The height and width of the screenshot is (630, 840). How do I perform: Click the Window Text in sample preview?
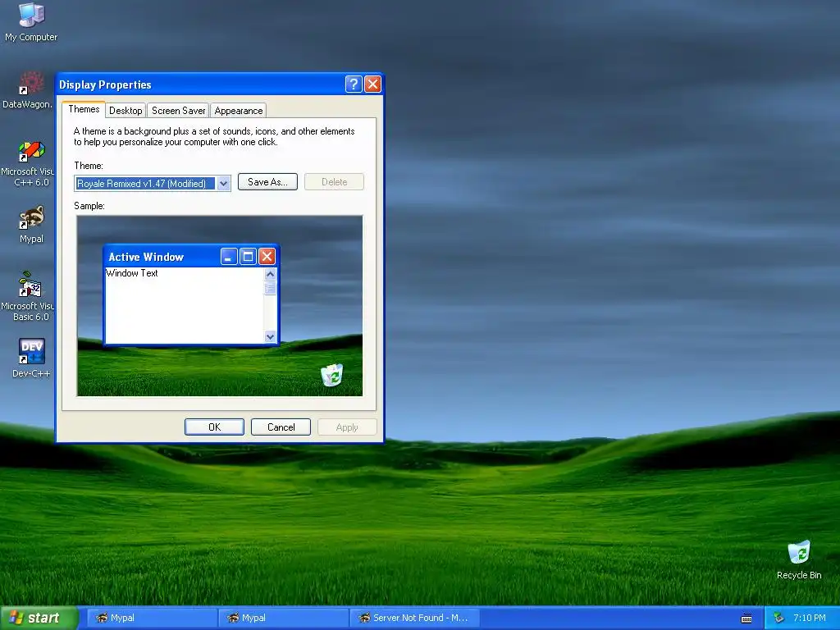[x=132, y=272]
